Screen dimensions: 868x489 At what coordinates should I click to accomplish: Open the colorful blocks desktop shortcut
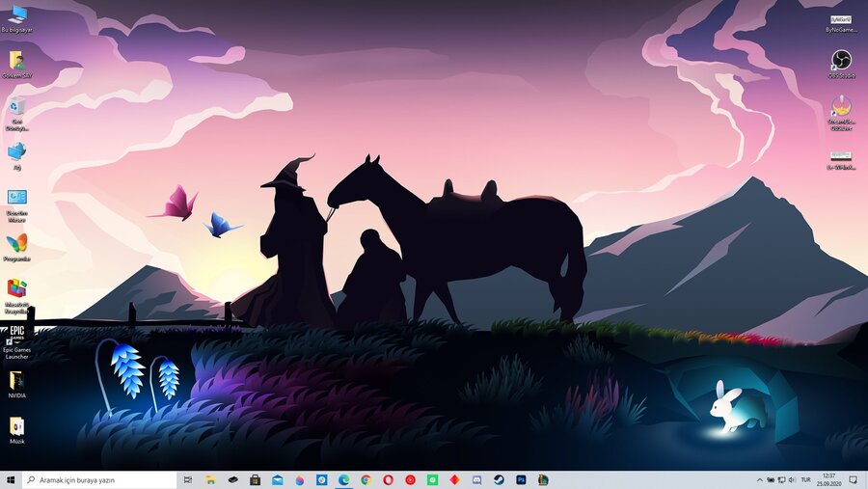[16, 297]
